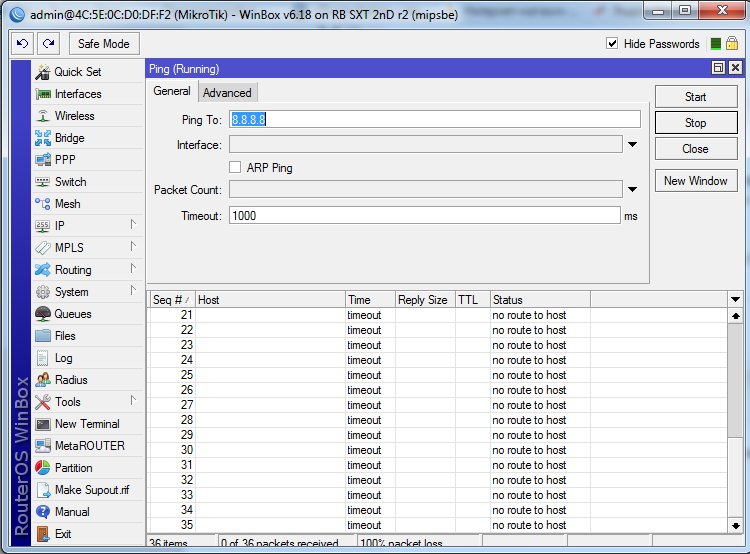Click the padlock icon in toolbar
Screen dimensions: 750x554
click(x=732, y=44)
